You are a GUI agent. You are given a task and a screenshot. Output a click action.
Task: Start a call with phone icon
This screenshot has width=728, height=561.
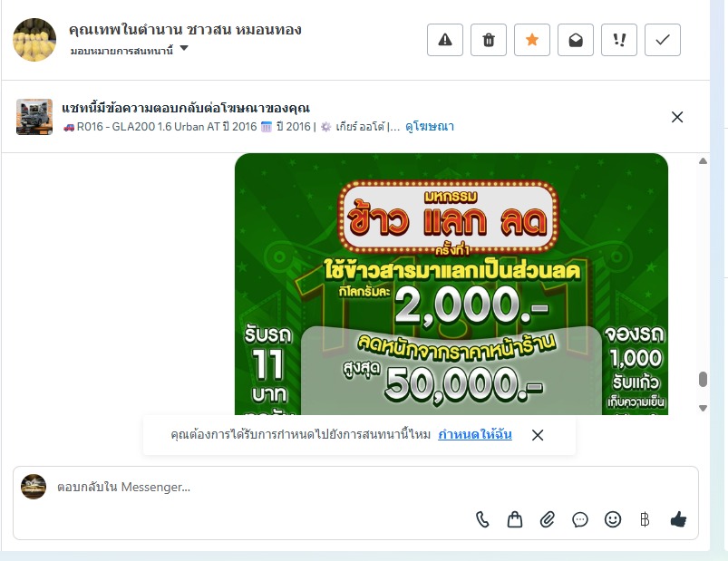(x=482, y=519)
